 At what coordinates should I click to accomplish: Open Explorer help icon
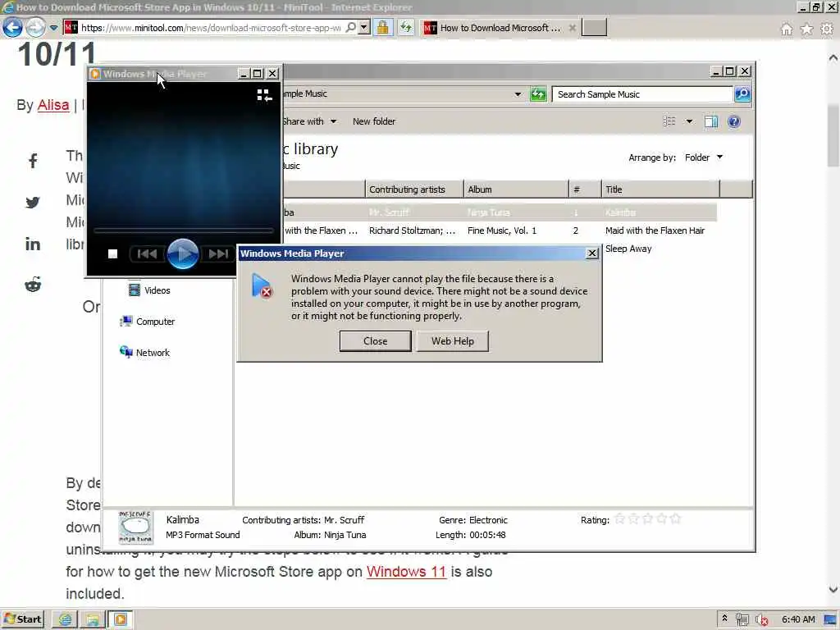[734, 121]
